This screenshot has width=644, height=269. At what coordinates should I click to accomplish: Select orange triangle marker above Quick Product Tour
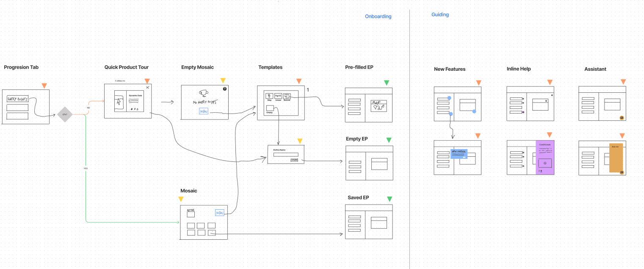click(147, 81)
